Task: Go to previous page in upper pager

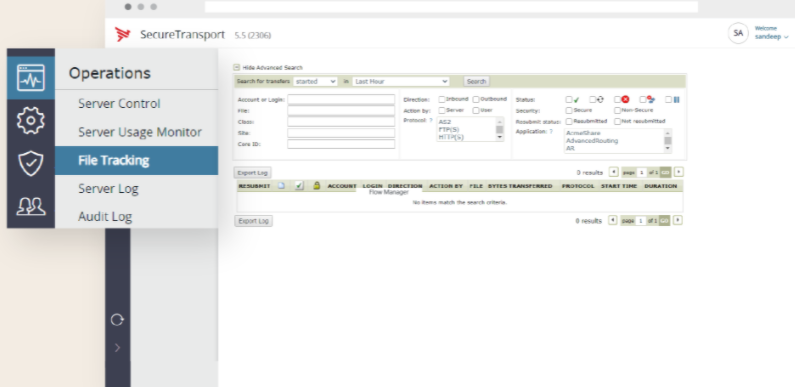Action: [613, 172]
